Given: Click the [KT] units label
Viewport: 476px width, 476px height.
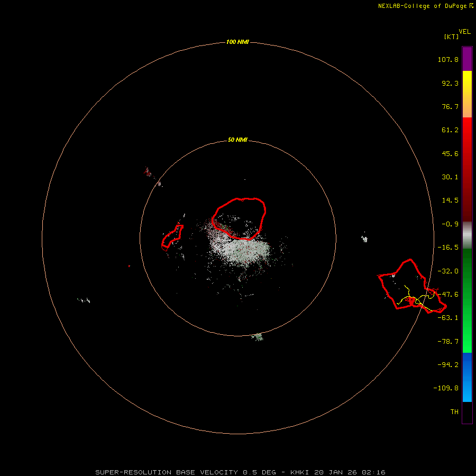Looking at the screenshot, I should 451,36.
